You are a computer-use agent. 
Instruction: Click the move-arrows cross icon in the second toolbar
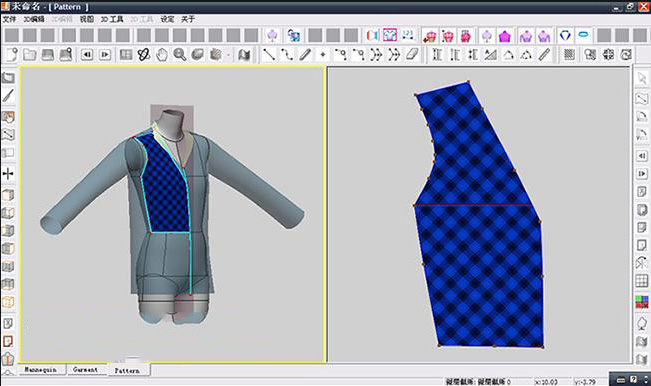[608, 54]
